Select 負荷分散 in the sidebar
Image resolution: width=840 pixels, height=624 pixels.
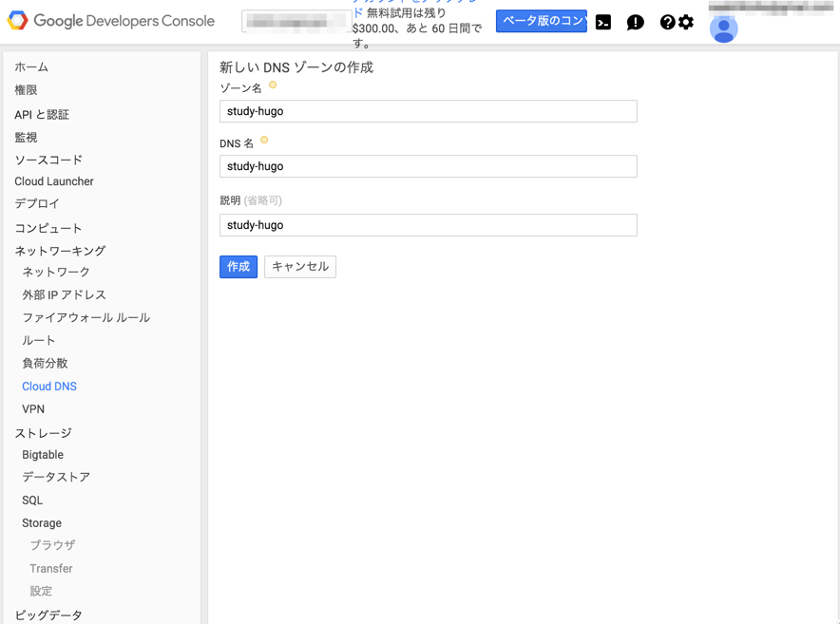click(45, 363)
